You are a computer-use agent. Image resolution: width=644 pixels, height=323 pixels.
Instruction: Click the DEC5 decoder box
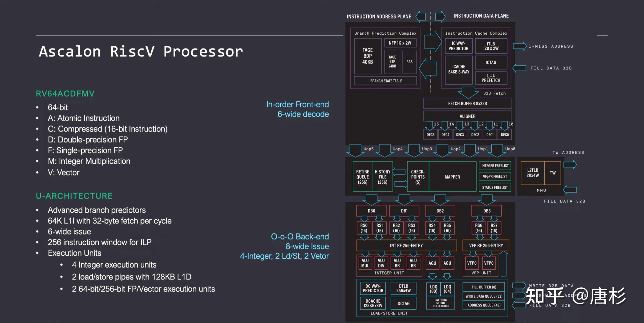point(430,135)
